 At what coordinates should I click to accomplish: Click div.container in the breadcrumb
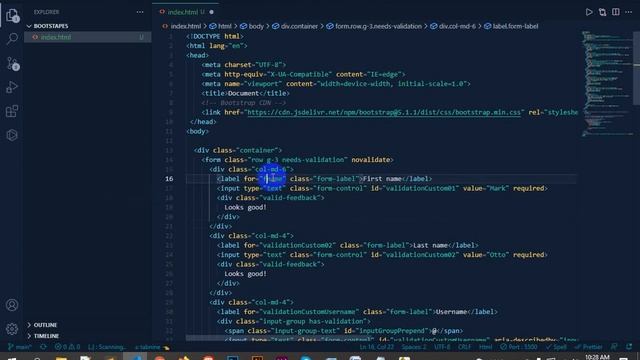(x=299, y=26)
